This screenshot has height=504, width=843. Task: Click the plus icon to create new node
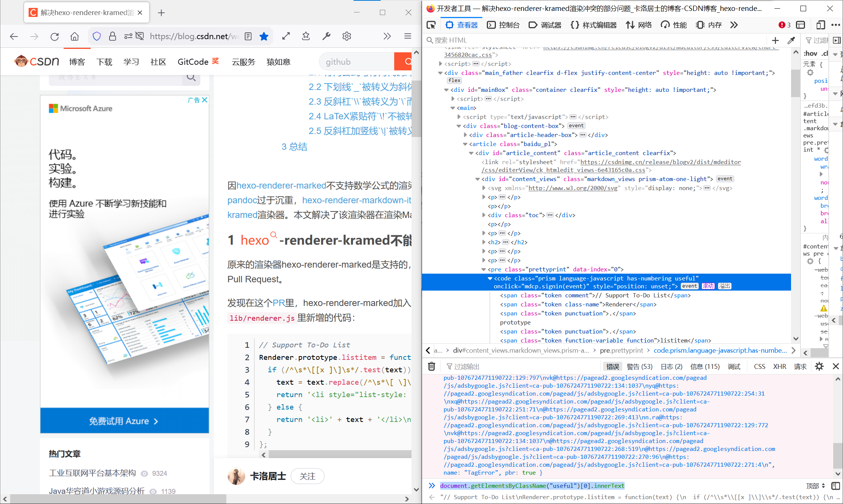775,40
